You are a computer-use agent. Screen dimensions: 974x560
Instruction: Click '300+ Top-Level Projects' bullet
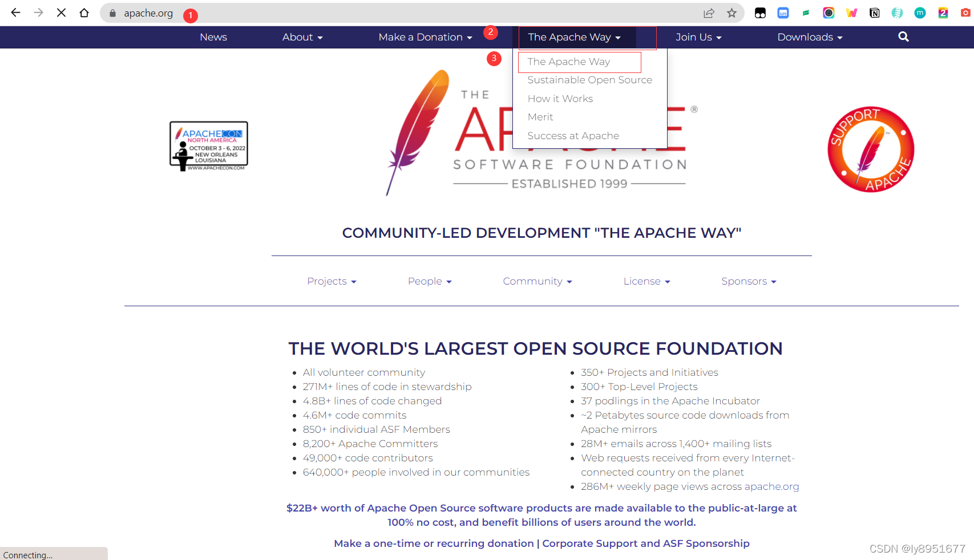point(639,387)
